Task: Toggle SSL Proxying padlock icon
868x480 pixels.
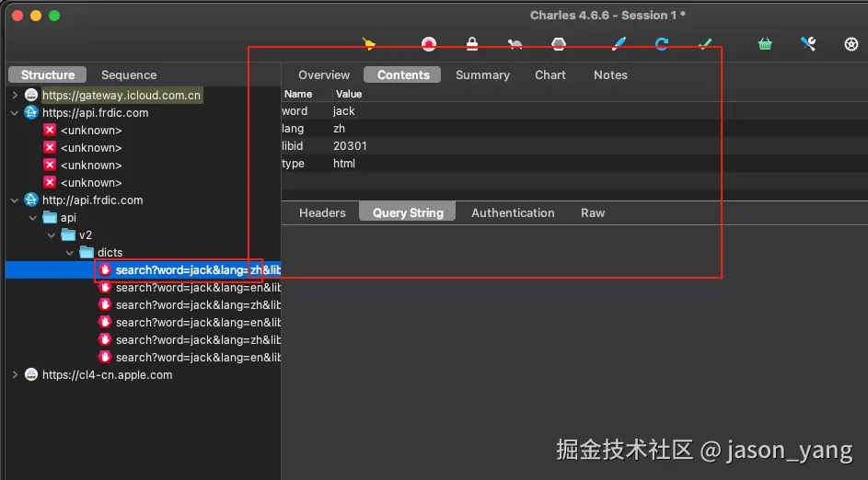Action: [x=471, y=44]
